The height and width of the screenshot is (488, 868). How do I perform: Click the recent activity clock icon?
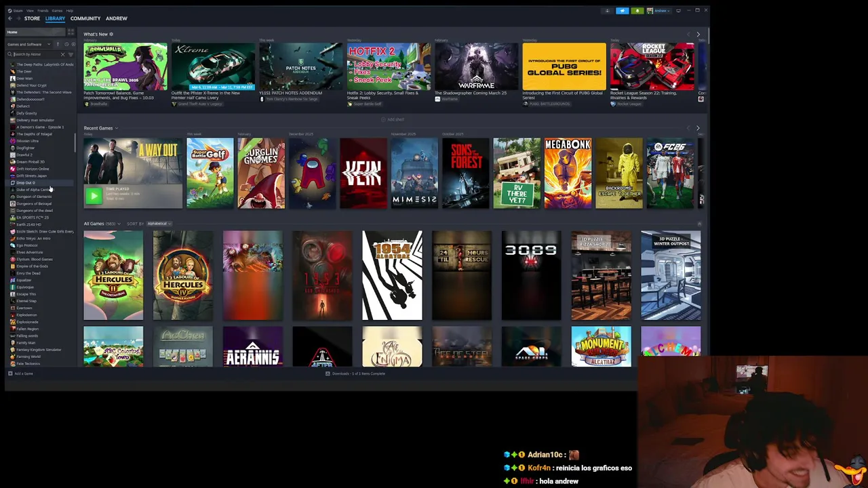66,44
